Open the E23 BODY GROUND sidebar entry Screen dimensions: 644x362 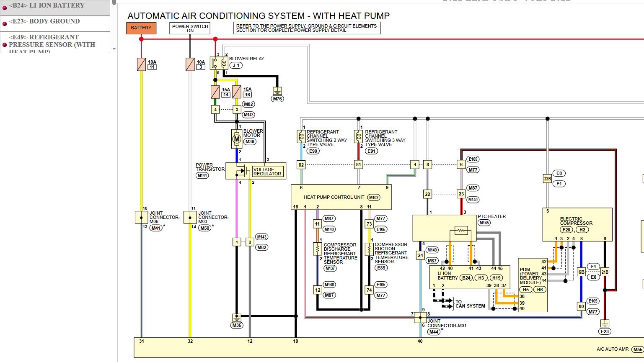pos(55,23)
